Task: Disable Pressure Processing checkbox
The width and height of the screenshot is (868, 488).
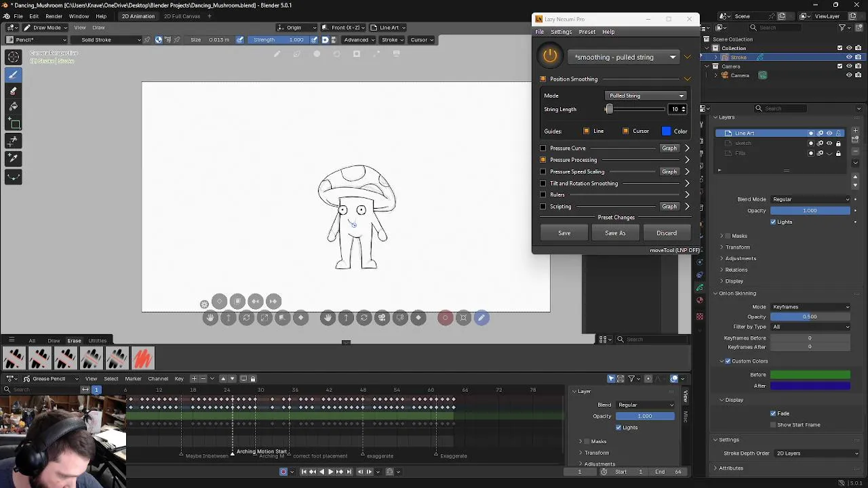Action: pos(543,160)
